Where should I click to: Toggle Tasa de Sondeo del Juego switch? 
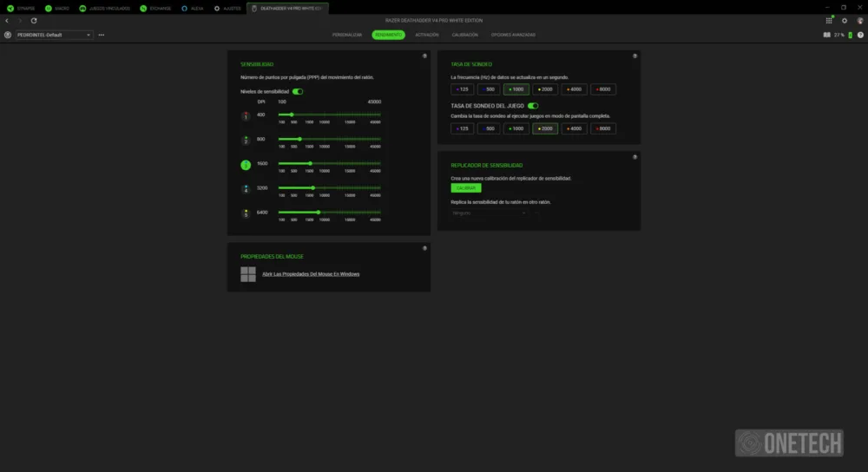[x=533, y=106]
